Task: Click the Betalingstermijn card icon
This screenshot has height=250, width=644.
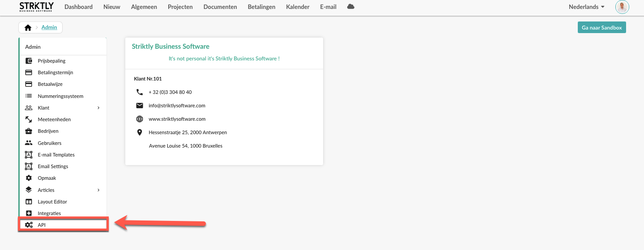Action: coord(29,72)
